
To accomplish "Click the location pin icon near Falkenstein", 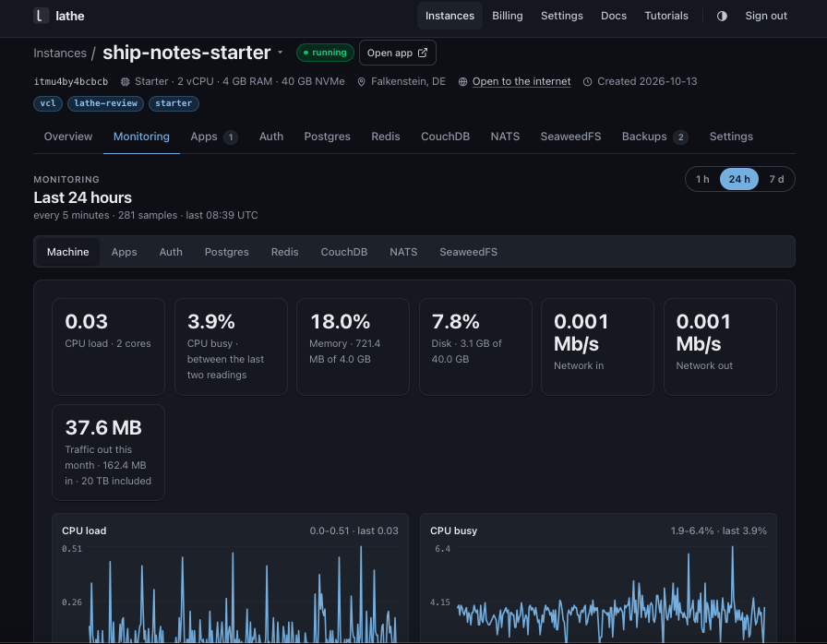I will click(x=361, y=82).
